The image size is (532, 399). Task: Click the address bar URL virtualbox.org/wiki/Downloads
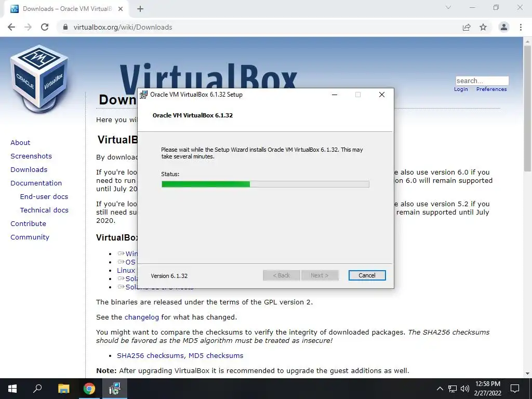(x=123, y=27)
